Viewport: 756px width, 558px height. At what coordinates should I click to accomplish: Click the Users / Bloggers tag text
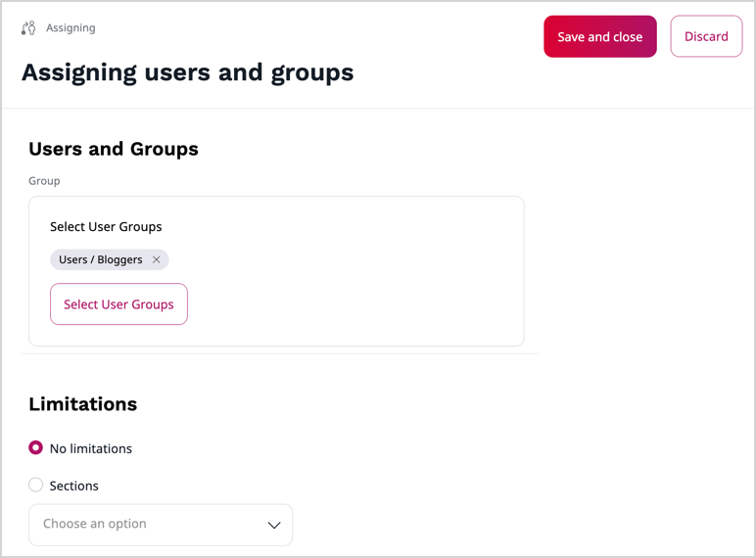coord(100,260)
